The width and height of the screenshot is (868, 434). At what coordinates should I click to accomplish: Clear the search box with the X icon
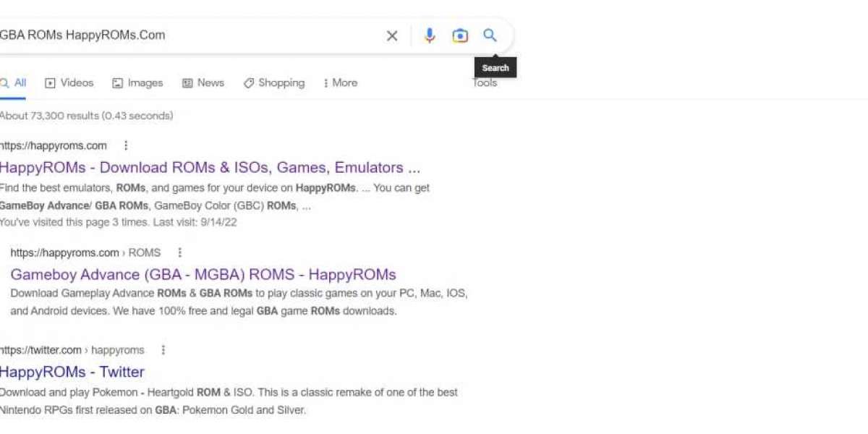tap(392, 35)
